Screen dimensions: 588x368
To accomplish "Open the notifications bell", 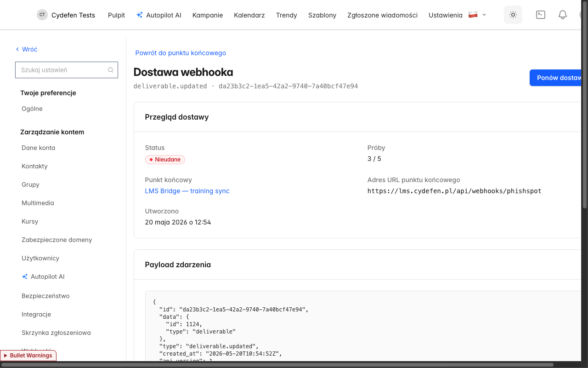I will tap(563, 15).
